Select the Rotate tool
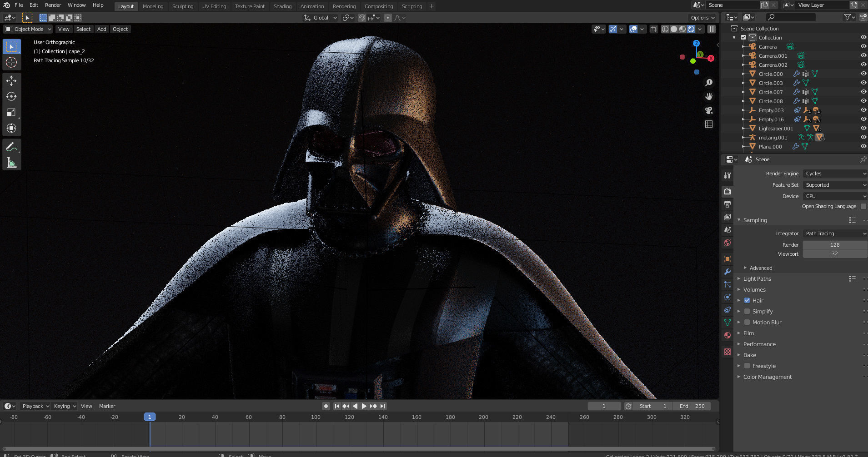The height and width of the screenshot is (457, 868). [11, 96]
